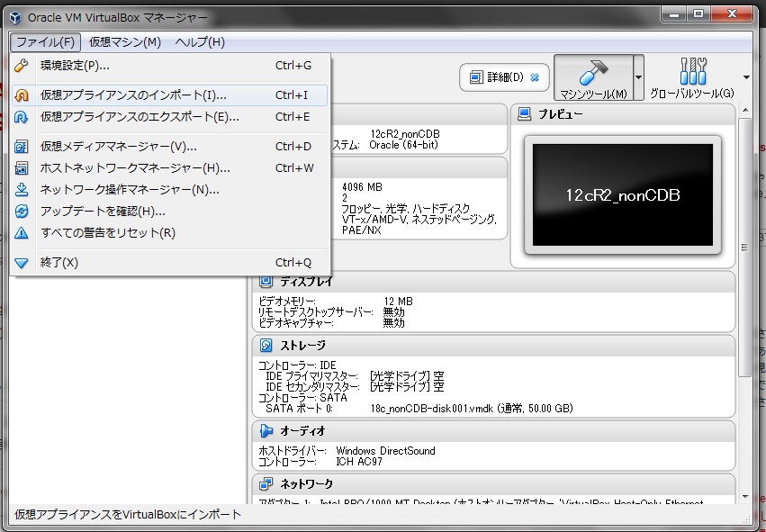Open the マシンツール dropdown arrow
766x532 pixels.
pos(638,77)
